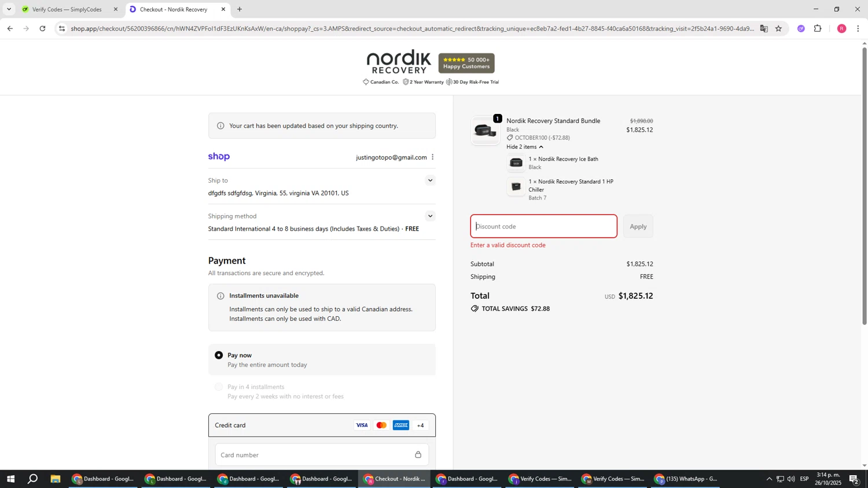Show hidden system tray icons
Image resolution: width=868 pixels, height=488 pixels.
click(769, 479)
